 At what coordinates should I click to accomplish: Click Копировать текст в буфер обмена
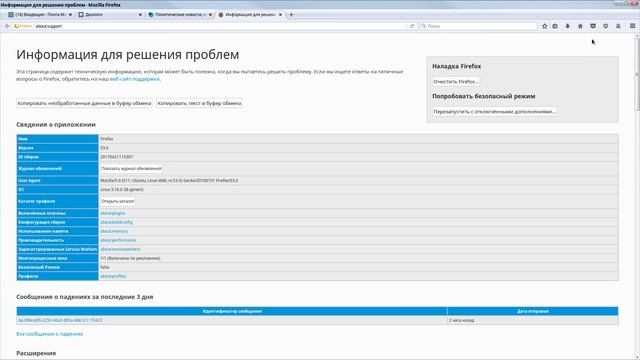(x=199, y=103)
